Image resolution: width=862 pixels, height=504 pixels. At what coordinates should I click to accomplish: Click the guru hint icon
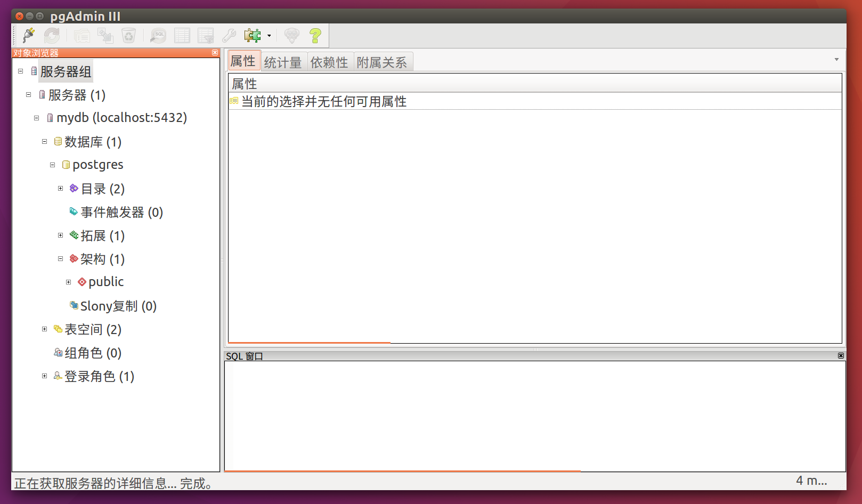[x=291, y=36]
